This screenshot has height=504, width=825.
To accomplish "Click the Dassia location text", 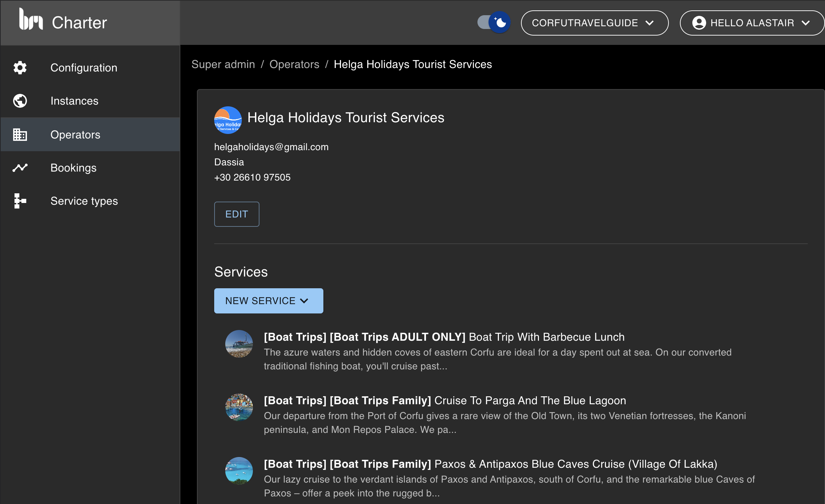I will pos(229,162).
